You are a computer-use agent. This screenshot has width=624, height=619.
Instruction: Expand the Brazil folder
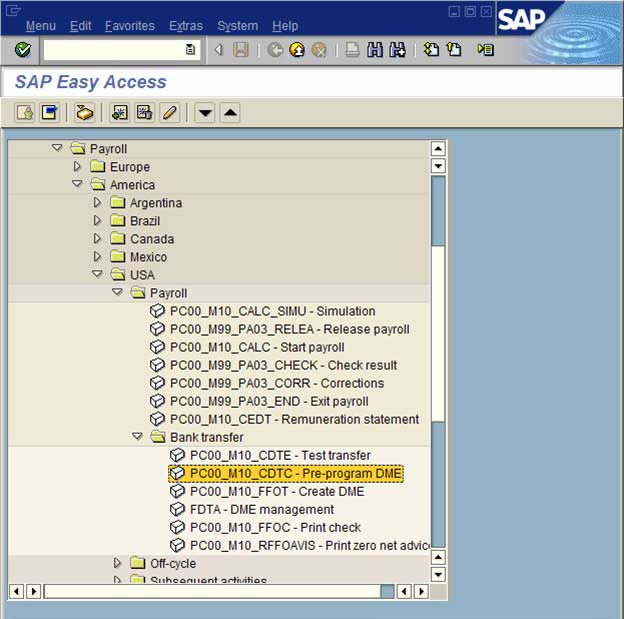(97, 220)
